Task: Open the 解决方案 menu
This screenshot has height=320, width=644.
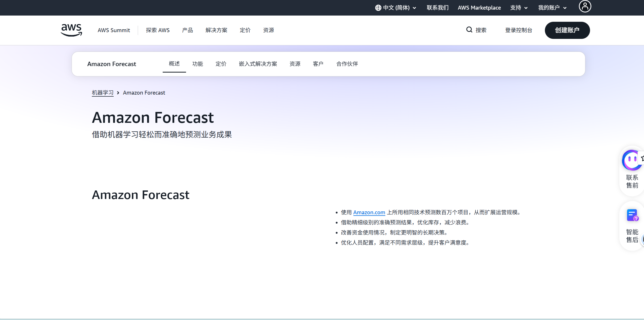Action: (216, 30)
